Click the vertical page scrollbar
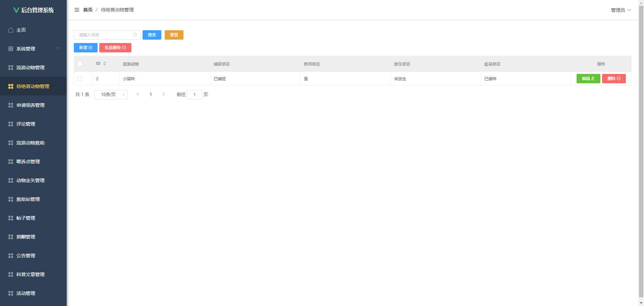644x306 pixels. coord(641,151)
